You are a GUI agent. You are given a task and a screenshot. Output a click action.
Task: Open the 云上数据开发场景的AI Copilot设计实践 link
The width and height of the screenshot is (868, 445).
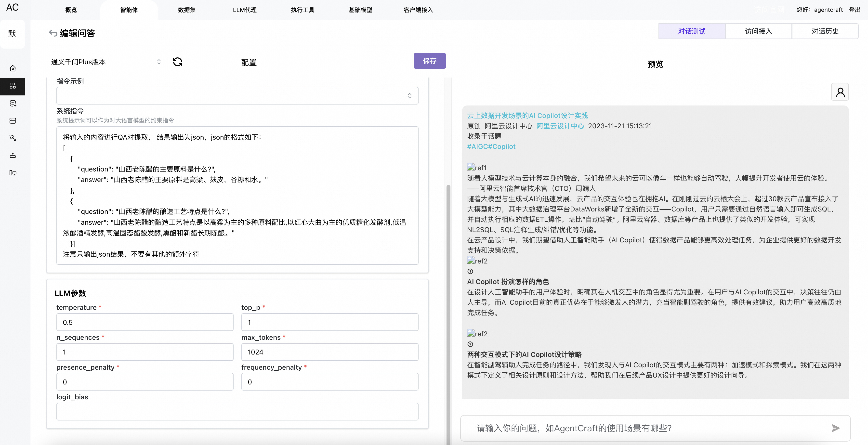tap(527, 116)
